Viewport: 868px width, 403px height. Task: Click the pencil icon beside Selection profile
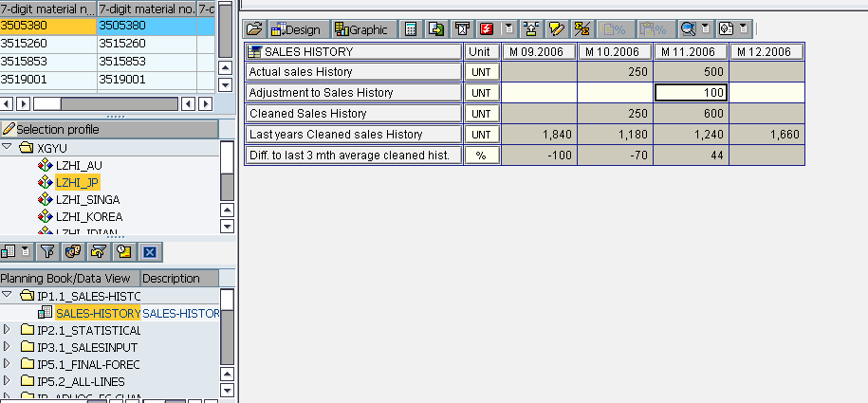8,129
